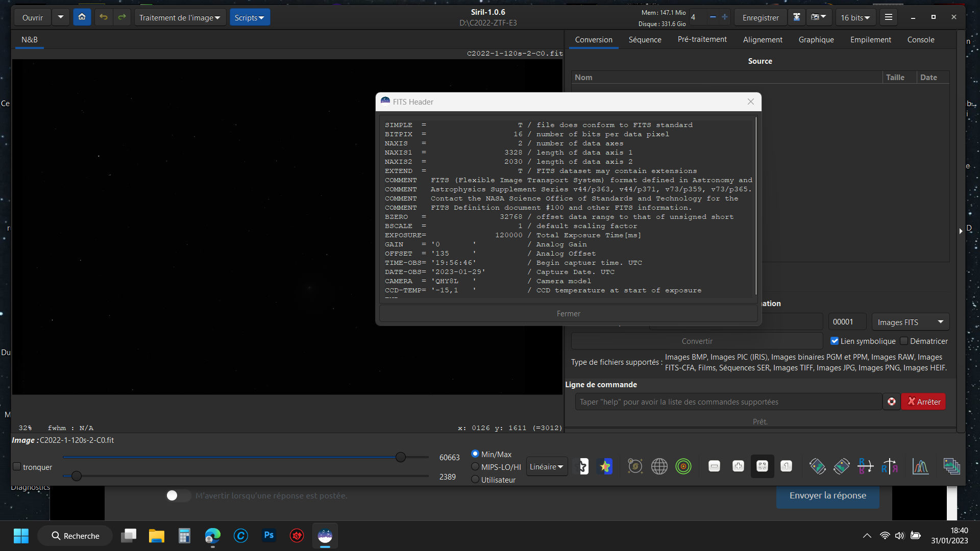Enable the tronquer checkbox
The height and width of the screenshot is (551, 980).
(x=17, y=467)
